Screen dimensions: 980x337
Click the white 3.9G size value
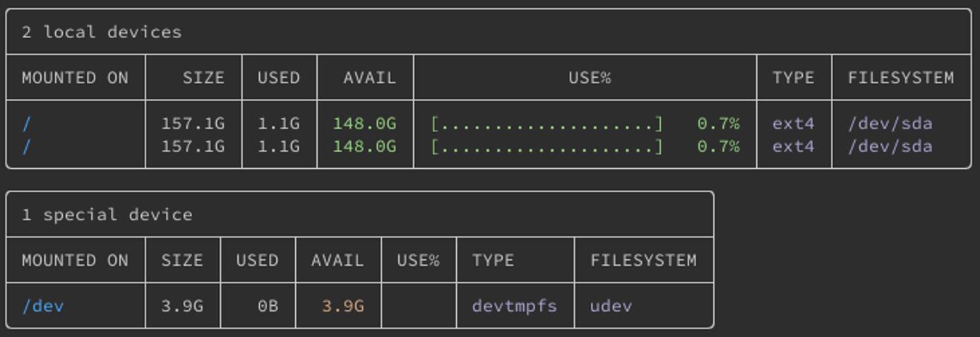coord(181,306)
